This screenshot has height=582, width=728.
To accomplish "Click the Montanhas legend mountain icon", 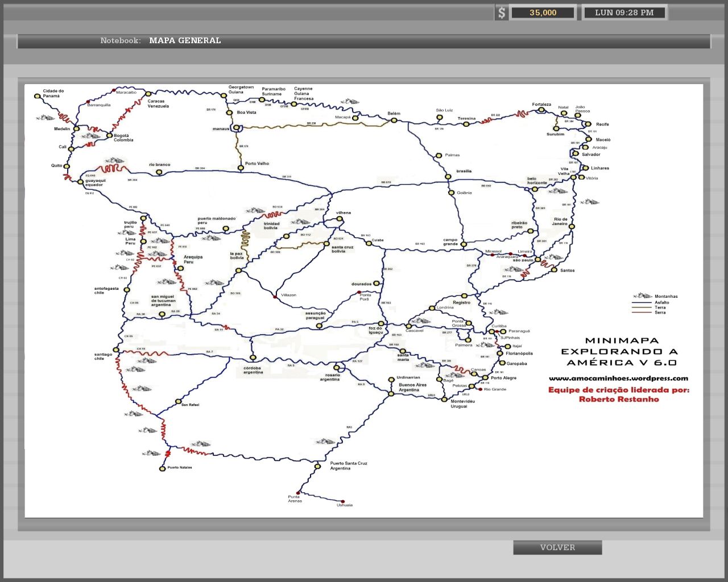I will click(643, 296).
